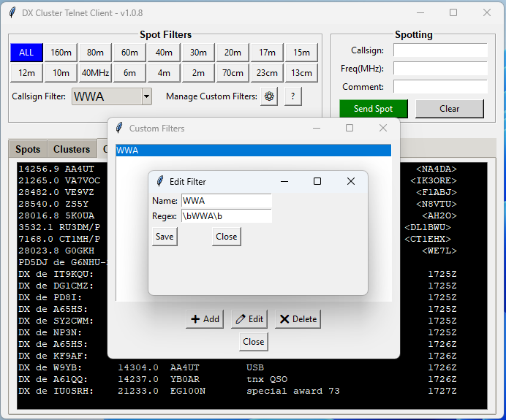
Task: Expand the Callsign Filter dropdown
Action: coord(146,96)
